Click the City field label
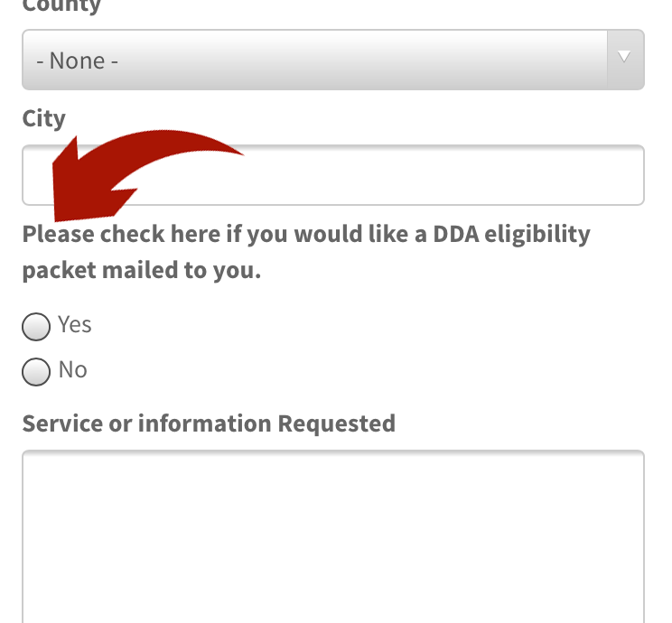Viewport: 672px width, 623px height. pos(44,119)
